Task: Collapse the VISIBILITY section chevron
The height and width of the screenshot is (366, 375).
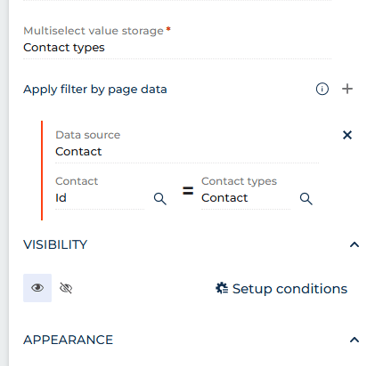Action: click(354, 245)
